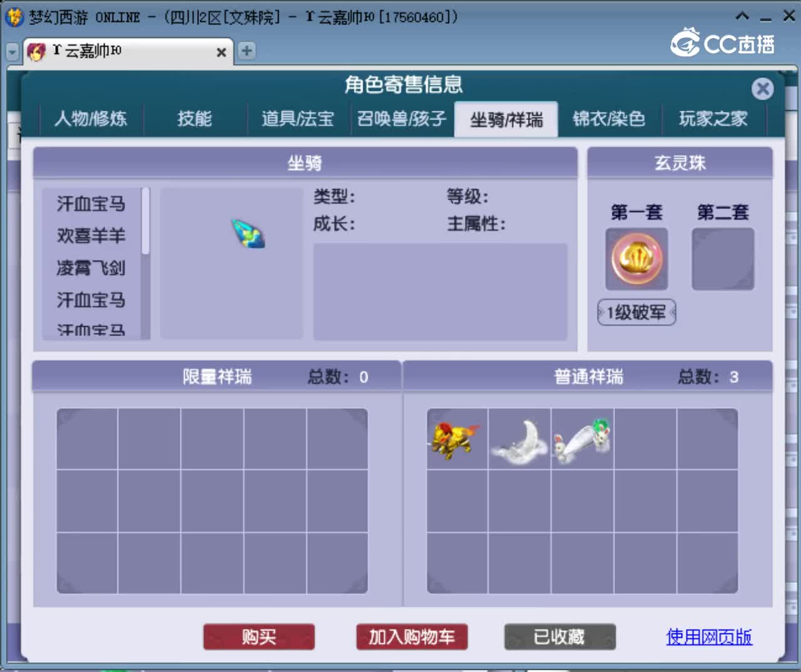The width and height of the screenshot is (801, 672).
Task: Add a new tab with plus button
Action: coord(247,51)
